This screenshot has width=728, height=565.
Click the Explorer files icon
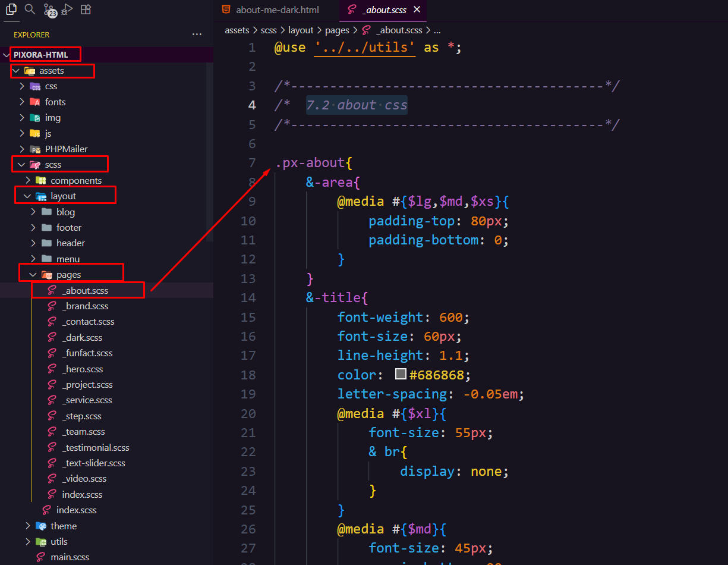[11, 9]
